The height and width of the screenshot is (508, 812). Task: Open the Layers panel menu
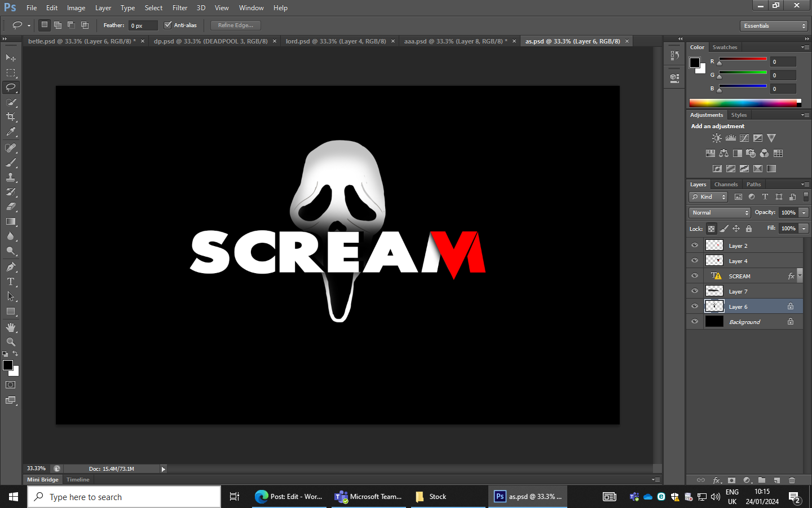pyautogui.click(x=805, y=185)
